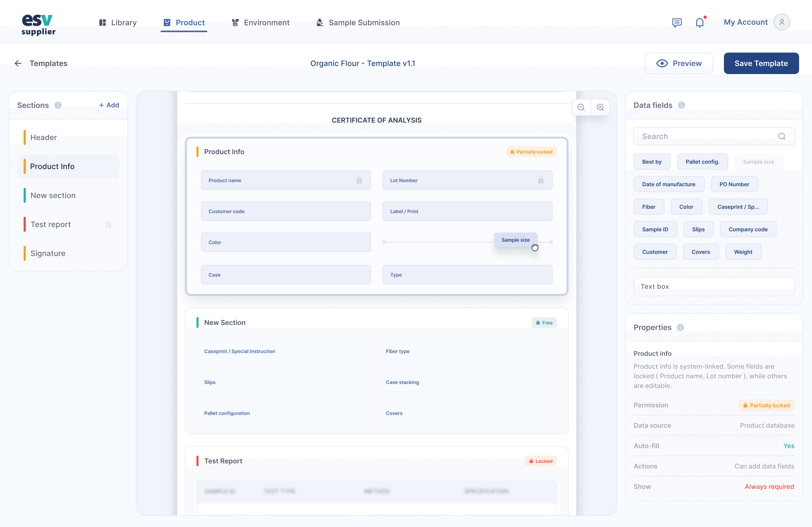This screenshot has height=527, width=812.
Task: Click Add to create a new section
Action: [109, 105]
